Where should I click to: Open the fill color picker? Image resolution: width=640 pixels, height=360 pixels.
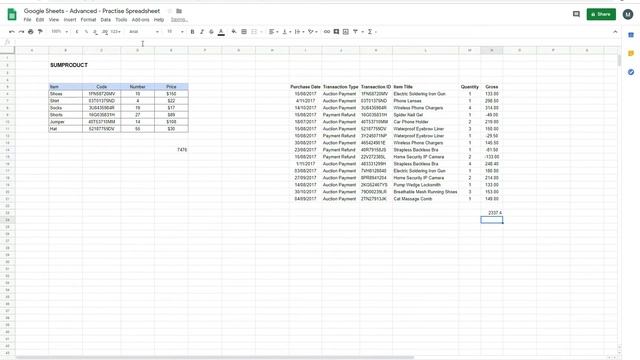tap(234, 31)
